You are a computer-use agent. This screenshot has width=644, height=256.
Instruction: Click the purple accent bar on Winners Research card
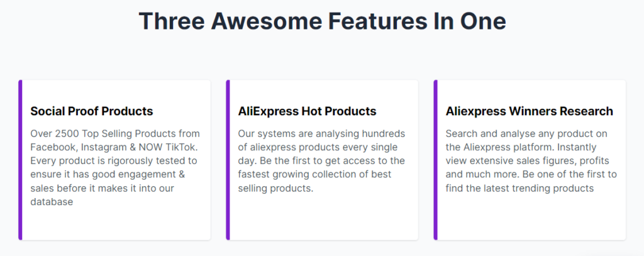pyautogui.click(x=435, y=160)
